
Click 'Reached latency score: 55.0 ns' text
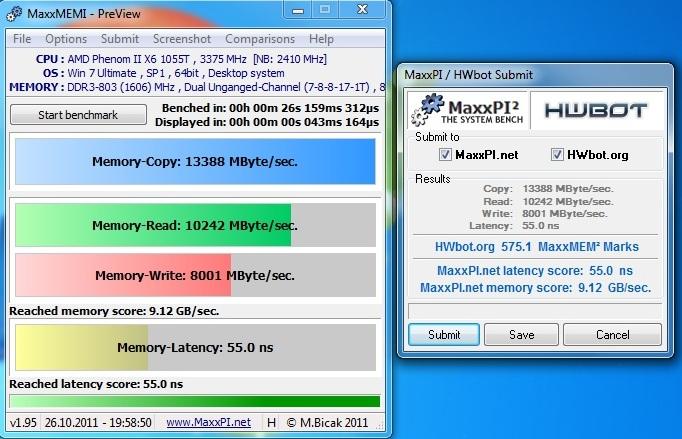96,384
